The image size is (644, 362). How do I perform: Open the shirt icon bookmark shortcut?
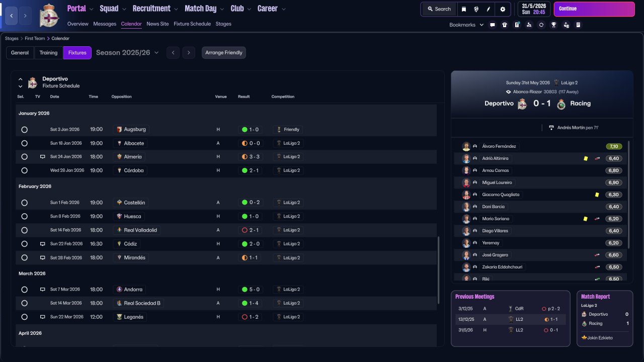point(505,25)
